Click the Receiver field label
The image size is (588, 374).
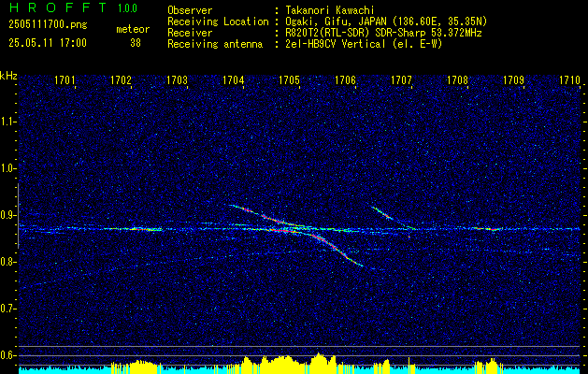pyautogui.click(x=190, y=33)
